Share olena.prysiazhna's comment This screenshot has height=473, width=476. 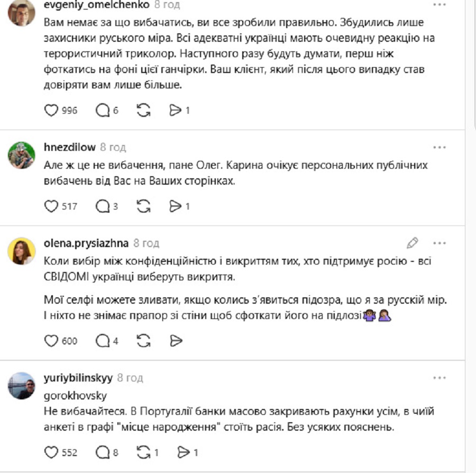pyautogui.click(x=176, y=341)
